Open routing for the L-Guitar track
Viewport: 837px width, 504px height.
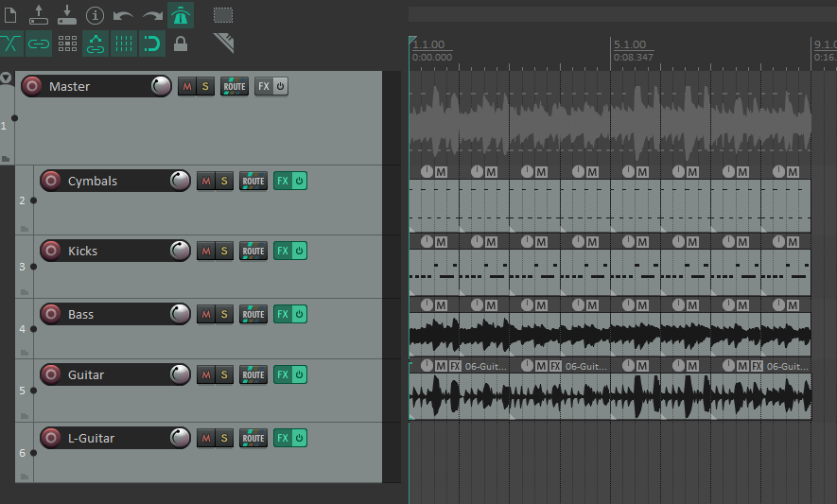253,438
